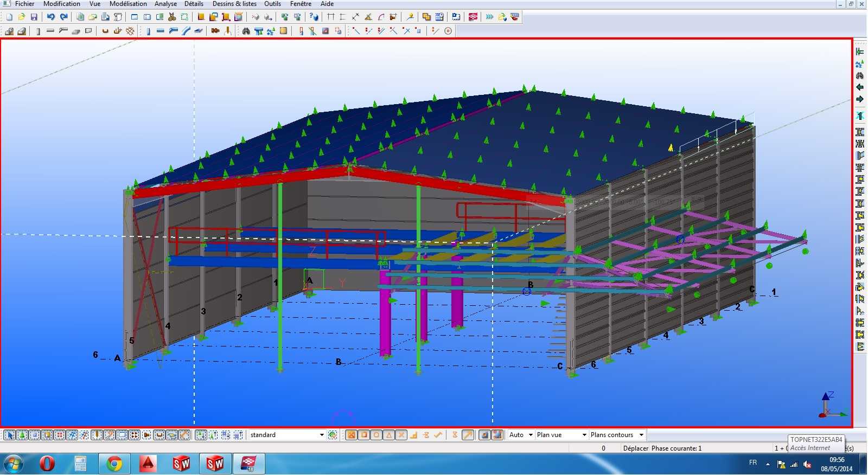The image size is (868, 475).
Task: Open the Dessins & listes menu
Action: pos(234,4)
